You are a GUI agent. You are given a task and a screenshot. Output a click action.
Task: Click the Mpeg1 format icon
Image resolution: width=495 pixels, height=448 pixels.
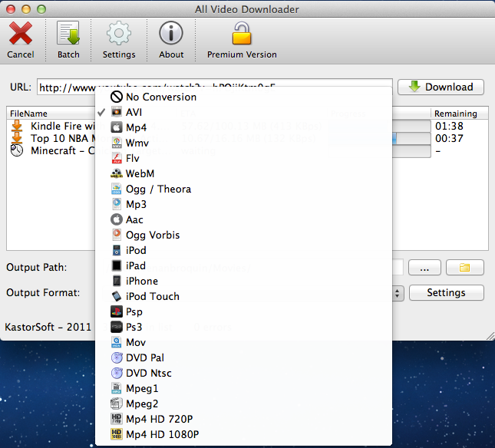click(x=117, y=388)
